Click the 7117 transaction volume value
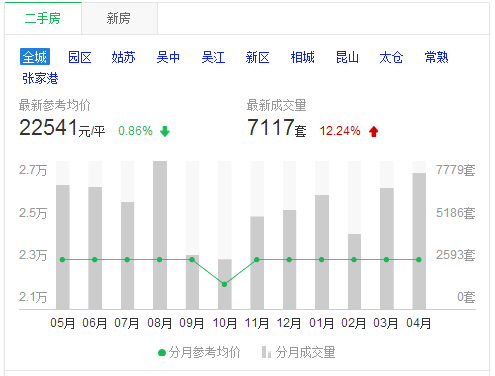495x376 pixels. [x=271, y=127]
